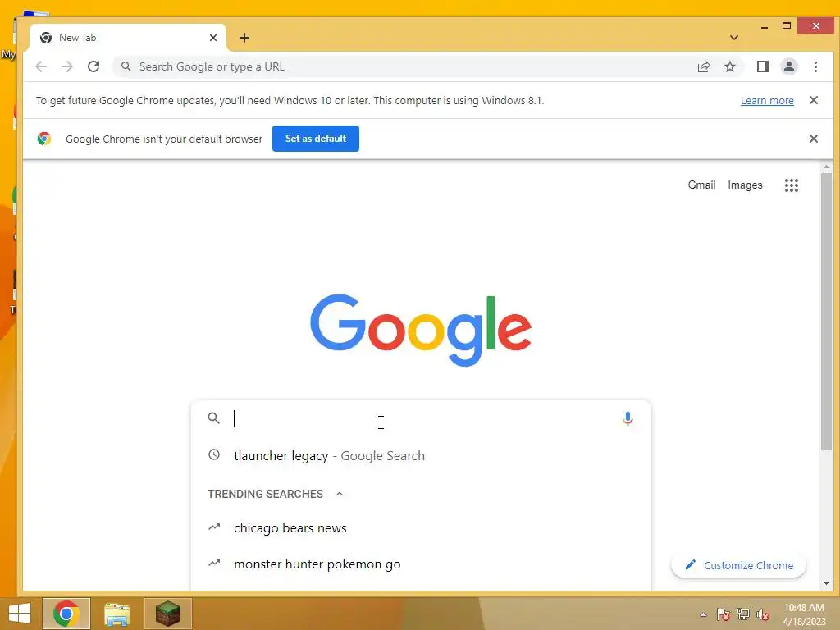Click the Back navigation arrow
The image size is (840, 630).
[41, 66]
